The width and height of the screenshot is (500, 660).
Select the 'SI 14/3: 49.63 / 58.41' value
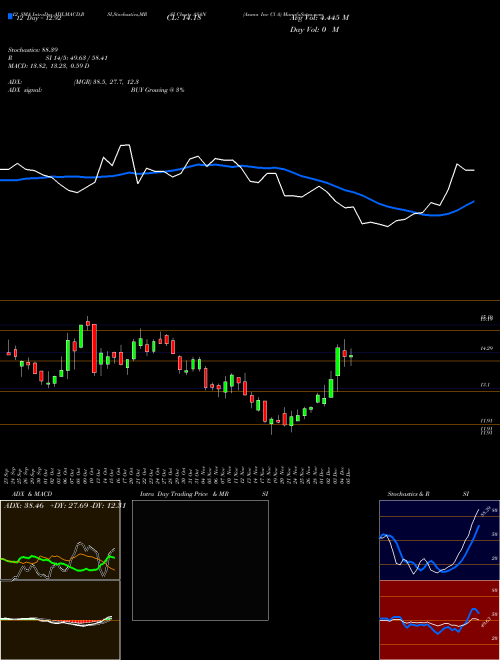(77, 58)
